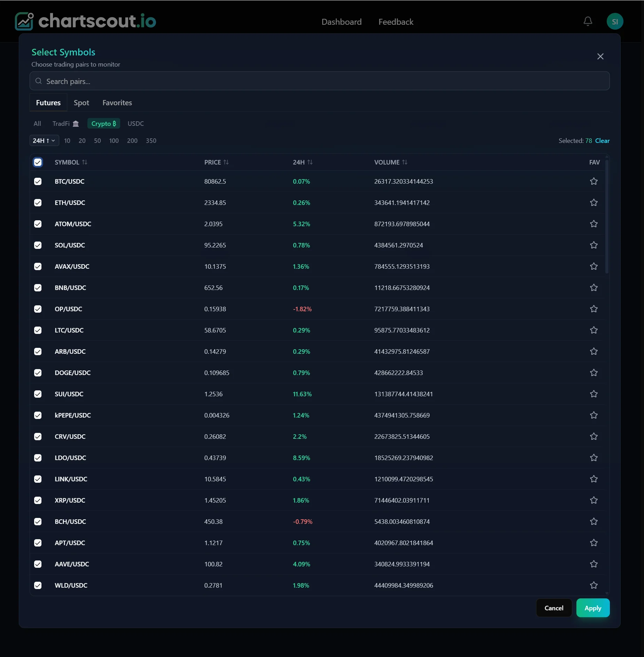Apply the symbol selection
This screenshot has width=644, height=657.
(593, 608)
